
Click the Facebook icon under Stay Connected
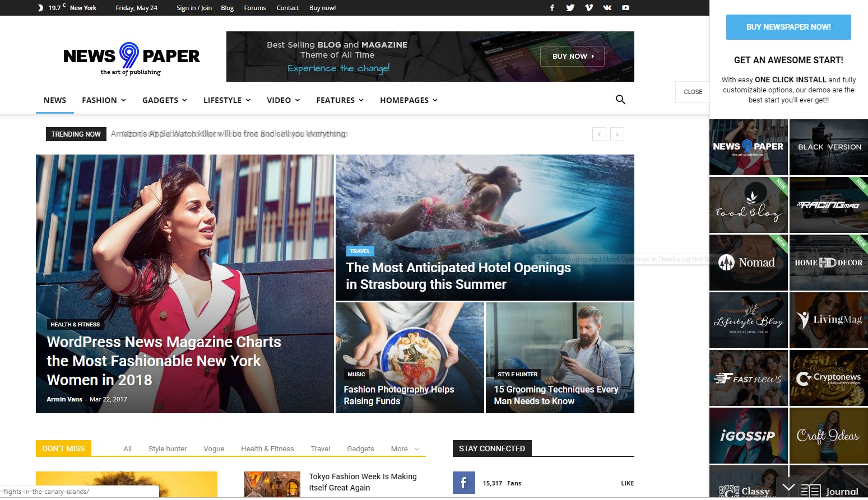coord(463,483)
